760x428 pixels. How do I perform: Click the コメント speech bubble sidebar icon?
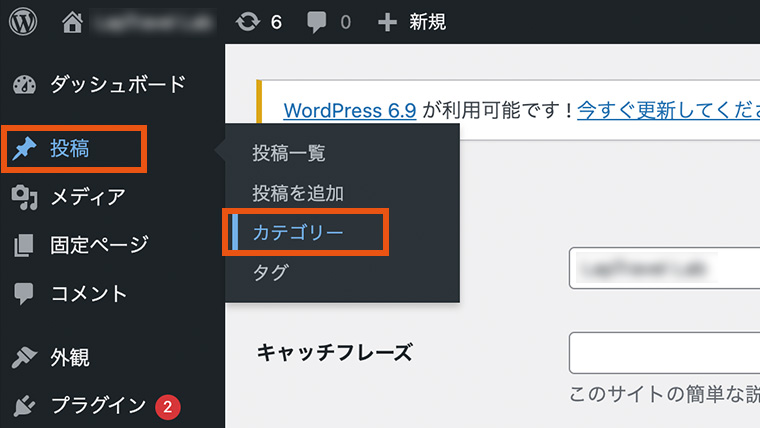click(24, 294)
